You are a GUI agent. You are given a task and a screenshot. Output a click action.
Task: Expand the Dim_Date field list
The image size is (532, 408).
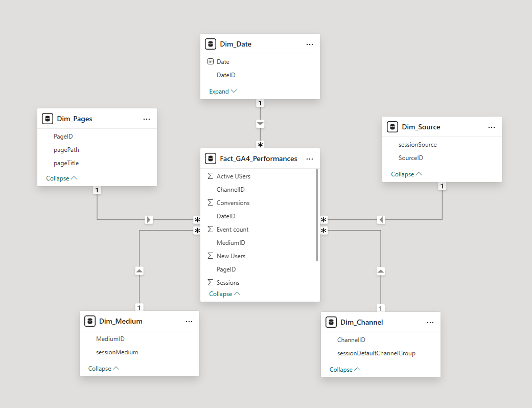coord(219,91)
